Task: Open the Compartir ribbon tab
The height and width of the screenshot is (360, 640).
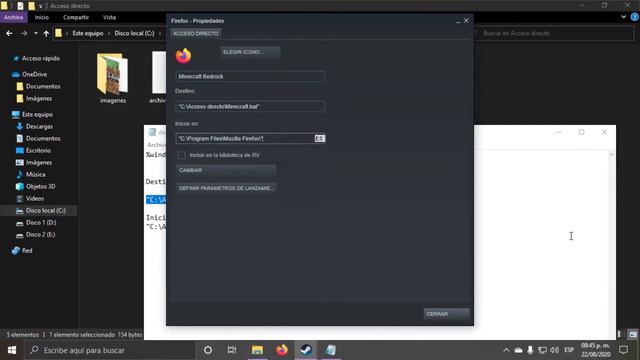Action: tap(76, 17)
